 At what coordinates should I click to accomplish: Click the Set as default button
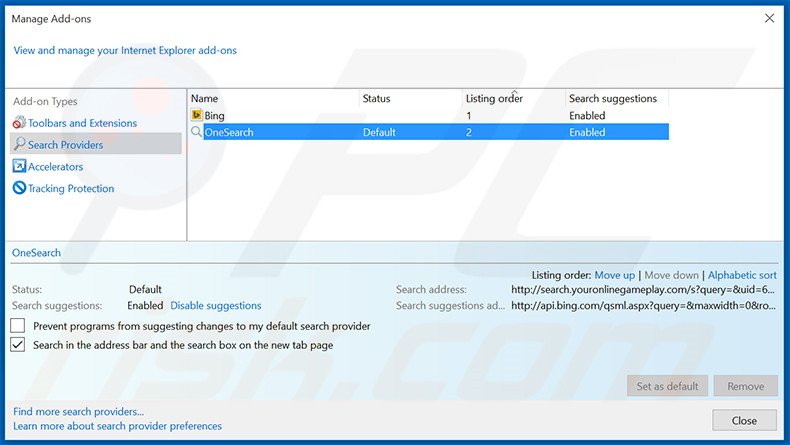coord(667,386)
